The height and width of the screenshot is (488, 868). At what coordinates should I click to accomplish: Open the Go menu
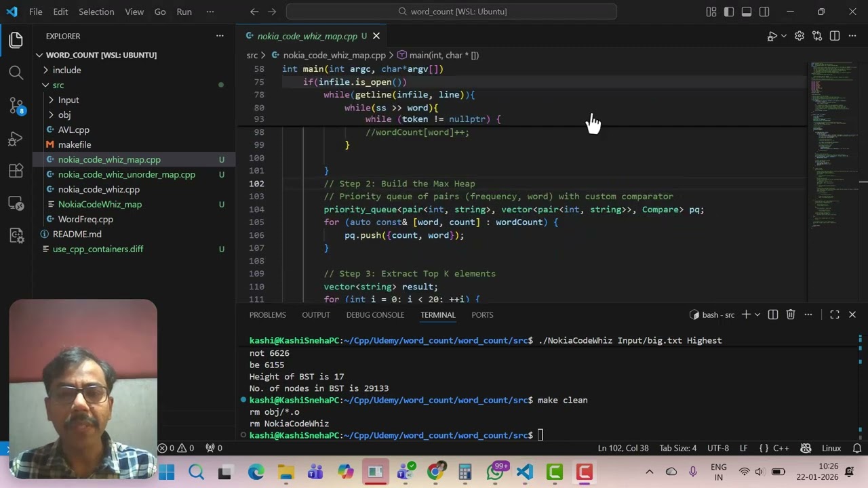coord(160,12)
